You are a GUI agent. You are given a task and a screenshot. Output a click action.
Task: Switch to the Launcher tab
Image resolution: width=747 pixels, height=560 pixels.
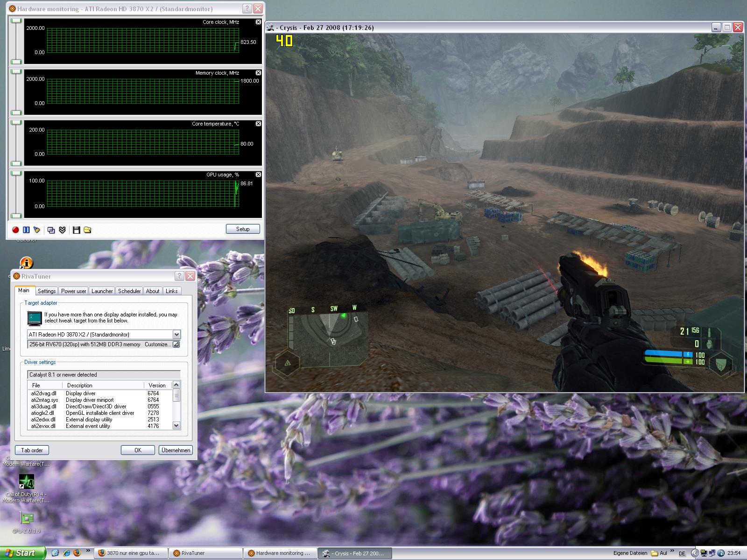[102, 291]
